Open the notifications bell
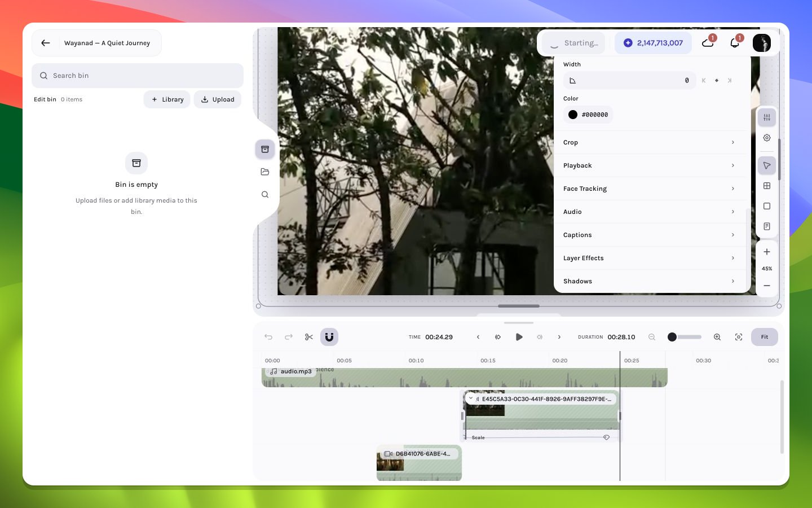Screen dimensions: 812x508 [x=735, y=43]
